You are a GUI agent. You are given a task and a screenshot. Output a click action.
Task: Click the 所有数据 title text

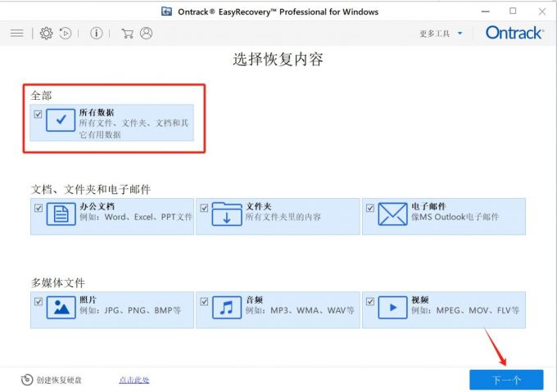(97, 112)
